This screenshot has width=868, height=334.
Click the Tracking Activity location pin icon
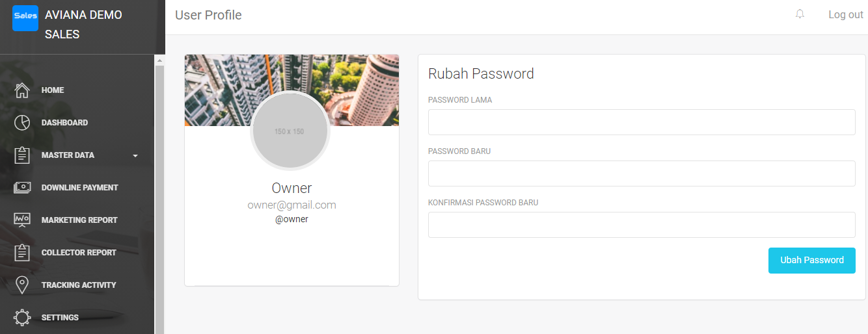[22, 285]
